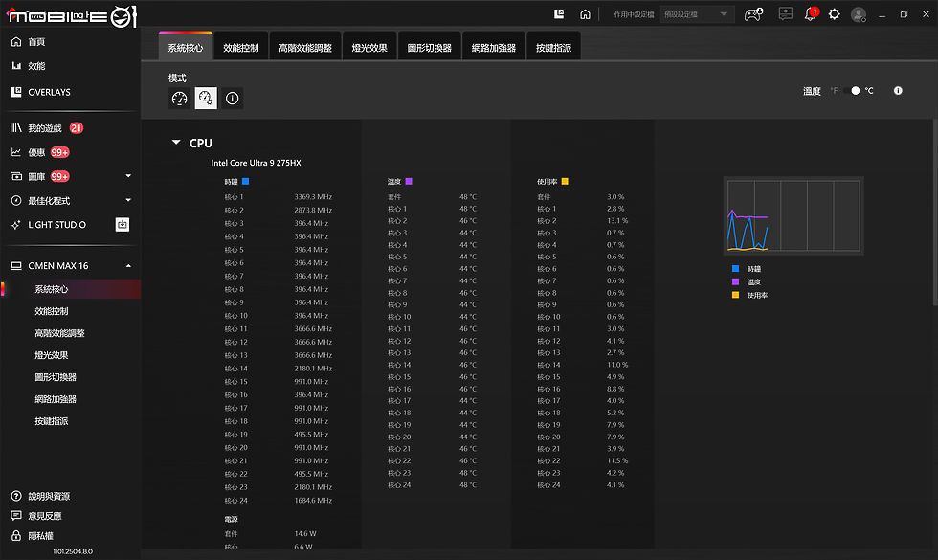This screenshot has width=938, height=560.
Task: Collapse the OMEN MAX 16 section arrow
Action: tap(128, 266)
